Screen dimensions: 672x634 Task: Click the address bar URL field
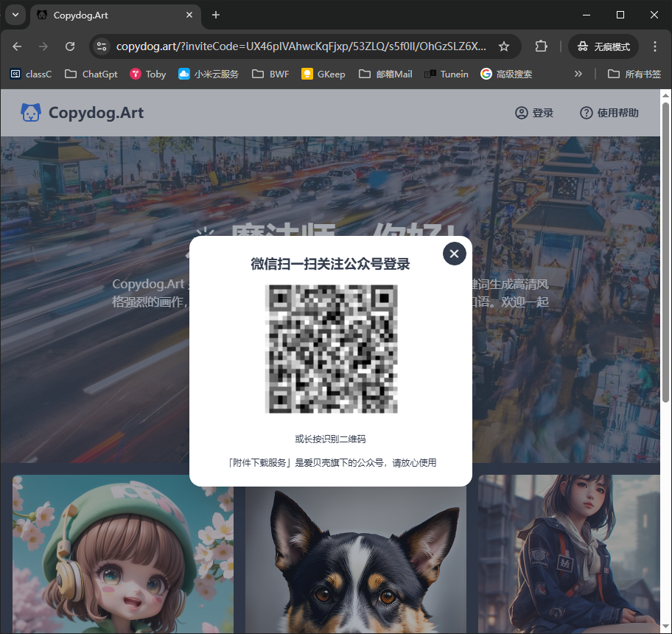(301, 46)
